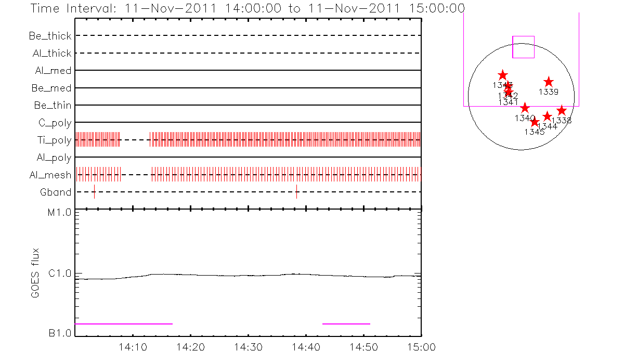Click the 15:00 time axis label
This screenshot has height=364, width=624.
coord(421,347)
